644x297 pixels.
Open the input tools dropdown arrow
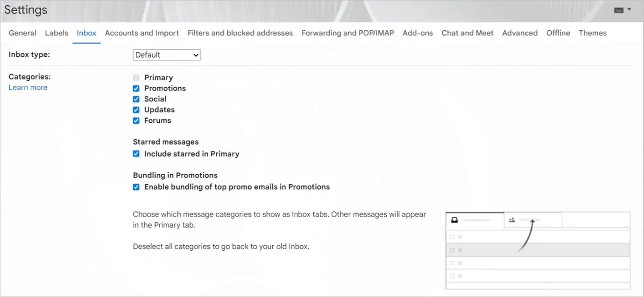(x=629, y=9)
